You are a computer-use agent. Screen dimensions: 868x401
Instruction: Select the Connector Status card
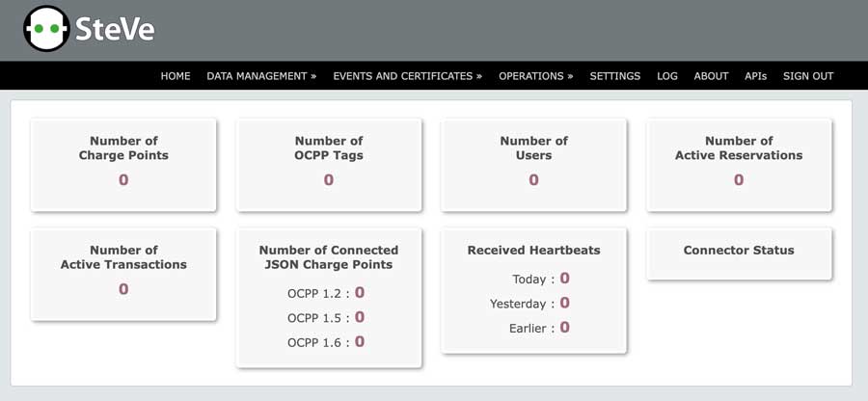[x=739, y=251]
